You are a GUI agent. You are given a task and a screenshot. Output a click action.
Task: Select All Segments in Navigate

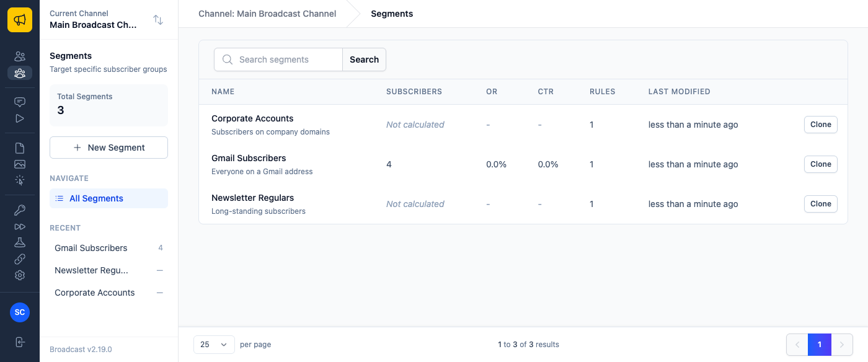(x=108, y=198)
